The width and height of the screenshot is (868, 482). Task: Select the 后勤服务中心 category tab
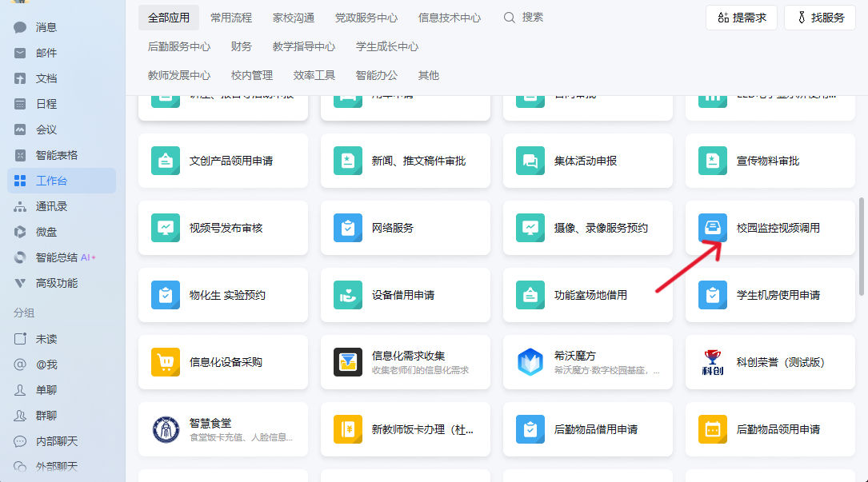pyautogui.click(x=179, y=46)
